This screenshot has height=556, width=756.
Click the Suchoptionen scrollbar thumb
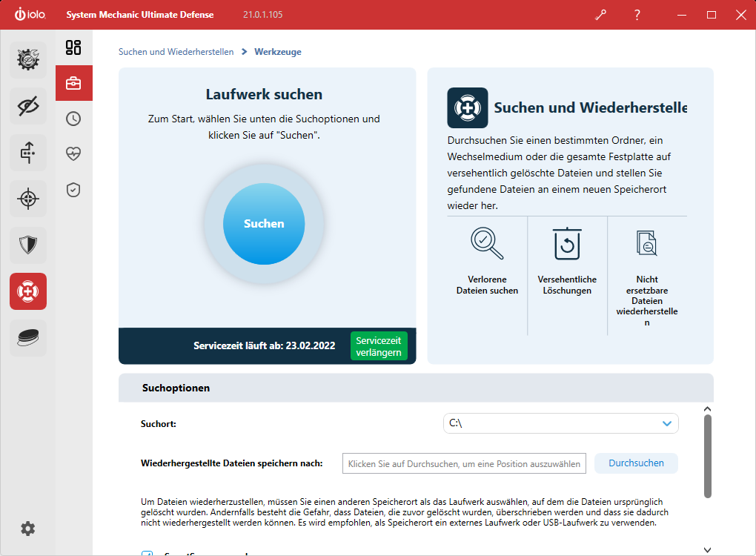707,456
